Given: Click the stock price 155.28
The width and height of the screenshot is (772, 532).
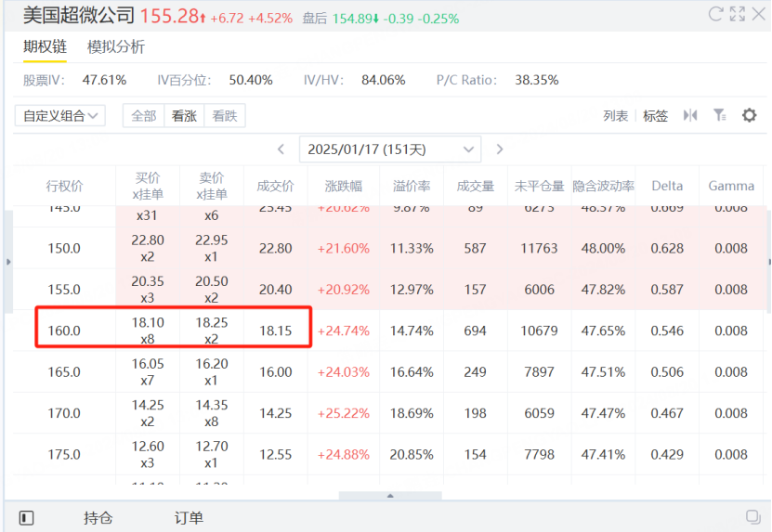Looking at the screenshot, I should [x=169, y=16].
